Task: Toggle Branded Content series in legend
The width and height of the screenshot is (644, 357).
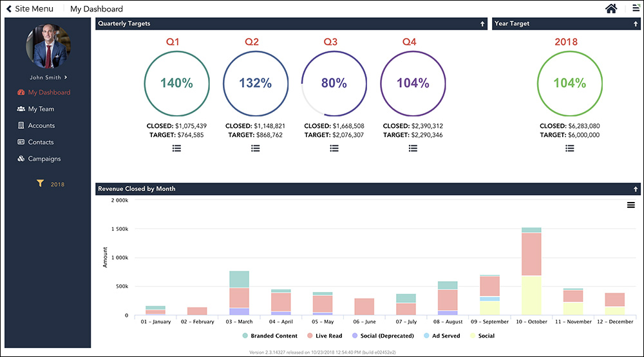Action: [x=270, y=336]
